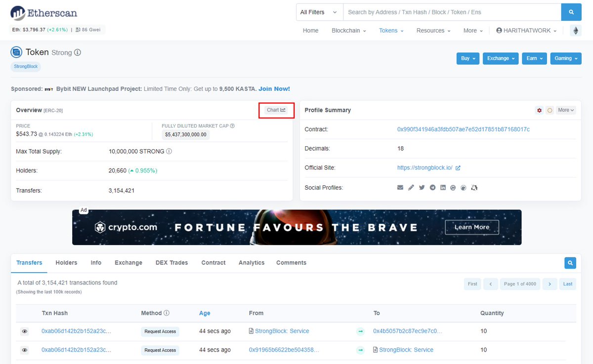The image size is (593, 364).
Task: Switch to the Holders tab
Action: pos(66,263)
